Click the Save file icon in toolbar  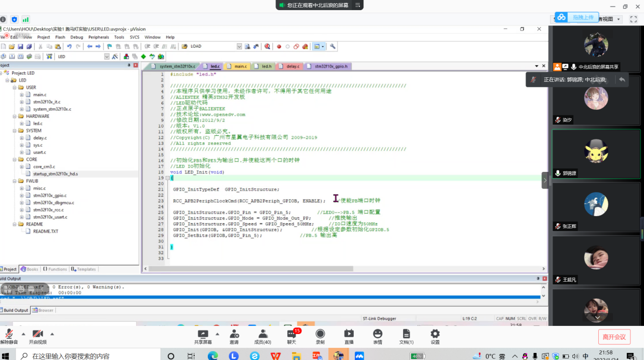click(x=20, y=46)
